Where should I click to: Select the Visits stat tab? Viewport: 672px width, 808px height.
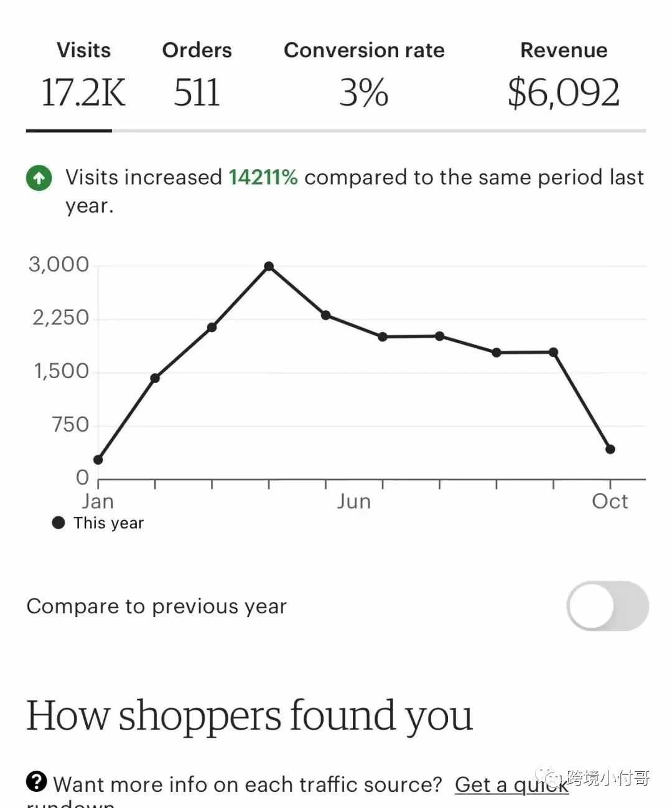click(x=83, y=76)
